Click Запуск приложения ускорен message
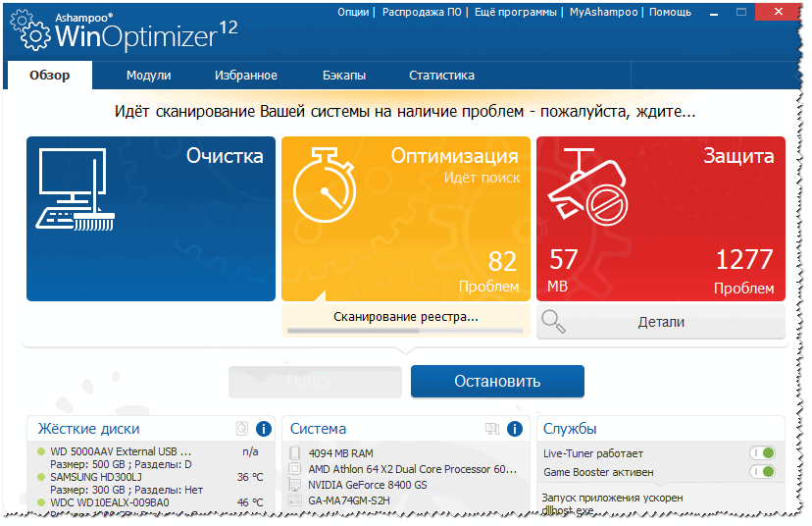812x526 pixels. pos(612,498)
